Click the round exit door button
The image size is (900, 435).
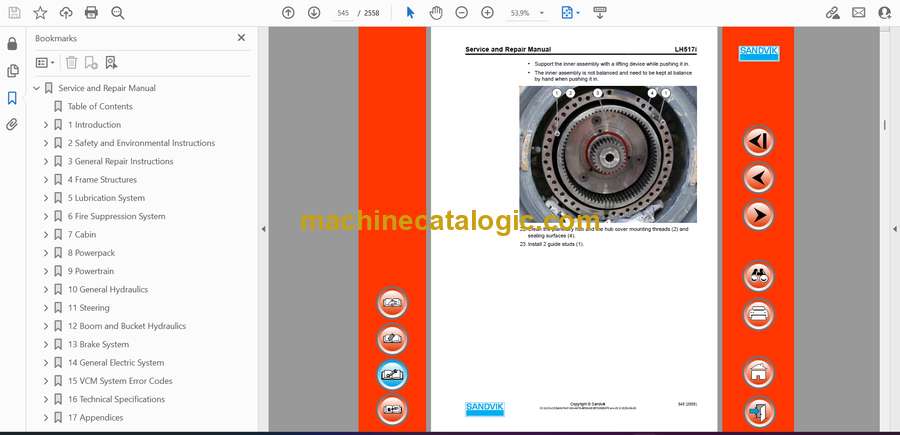(758, 411)
